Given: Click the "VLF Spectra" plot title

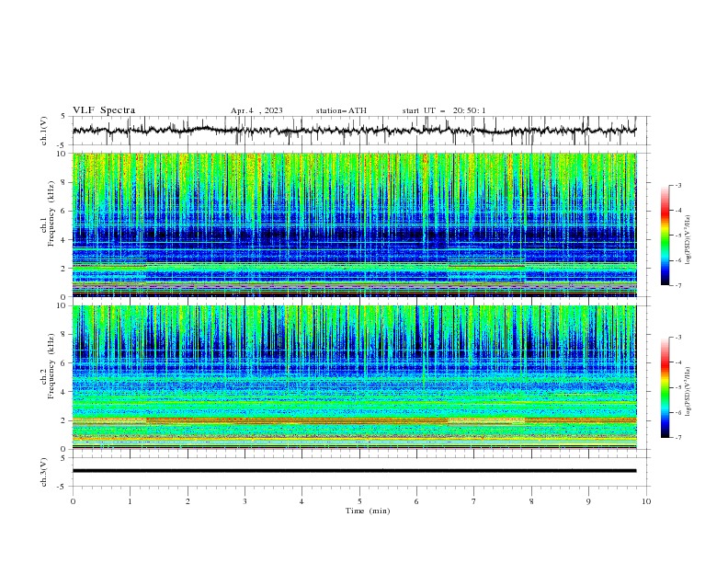Looking at the screenshot, I should [104, 110].
